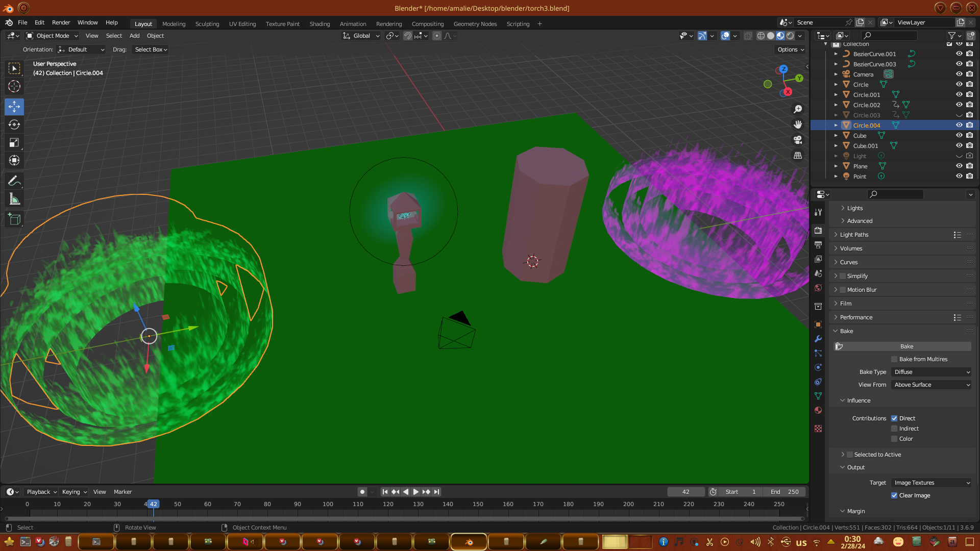Screen dimensions: 980x551
Task: Activate the Annotate pencil tool
Action: pyautogui.click(x=14, y=181)
